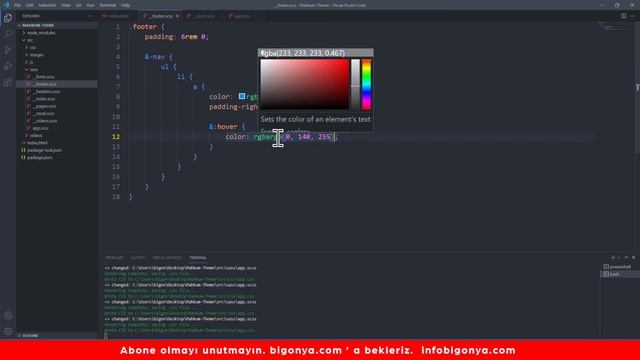Click the new terminal plus icon

[x=613, y=258]
